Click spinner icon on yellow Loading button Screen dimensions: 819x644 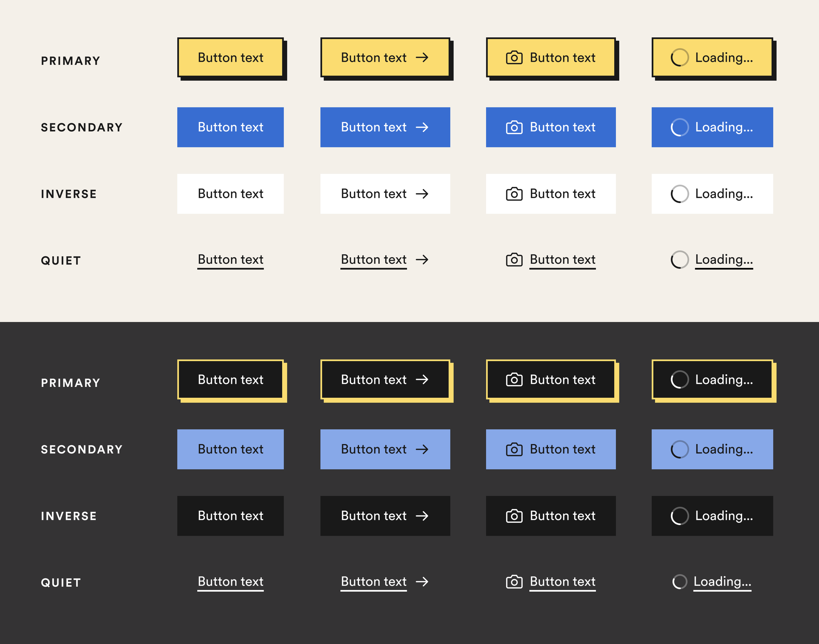[x=679, y=58]
